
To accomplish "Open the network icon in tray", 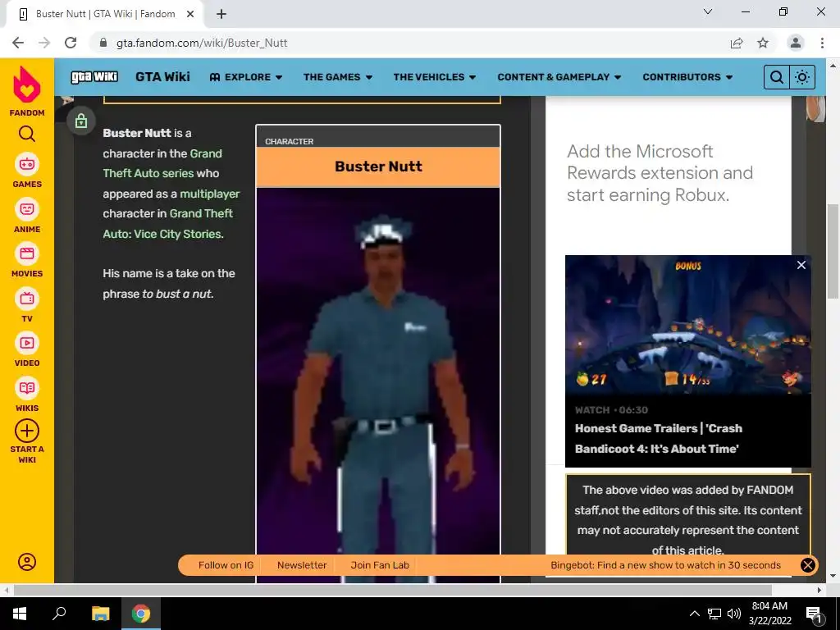I will [x=714, y=614].
